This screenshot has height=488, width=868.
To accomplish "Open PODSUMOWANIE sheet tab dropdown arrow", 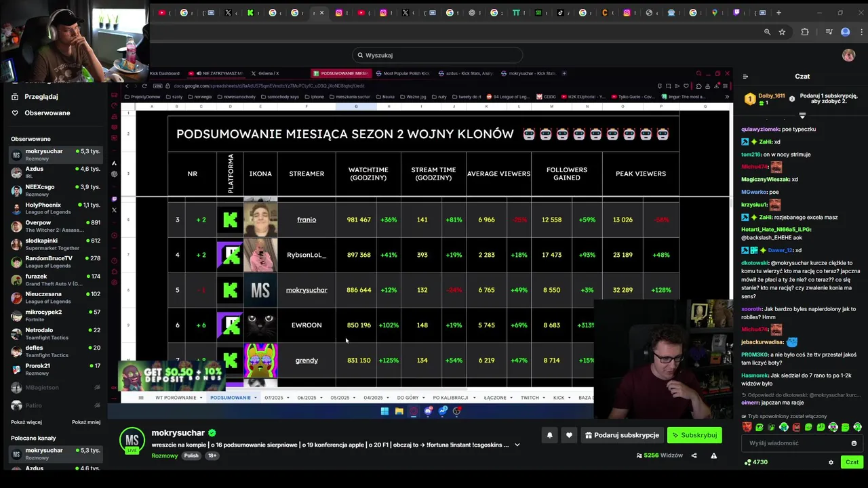I will 256,398.
